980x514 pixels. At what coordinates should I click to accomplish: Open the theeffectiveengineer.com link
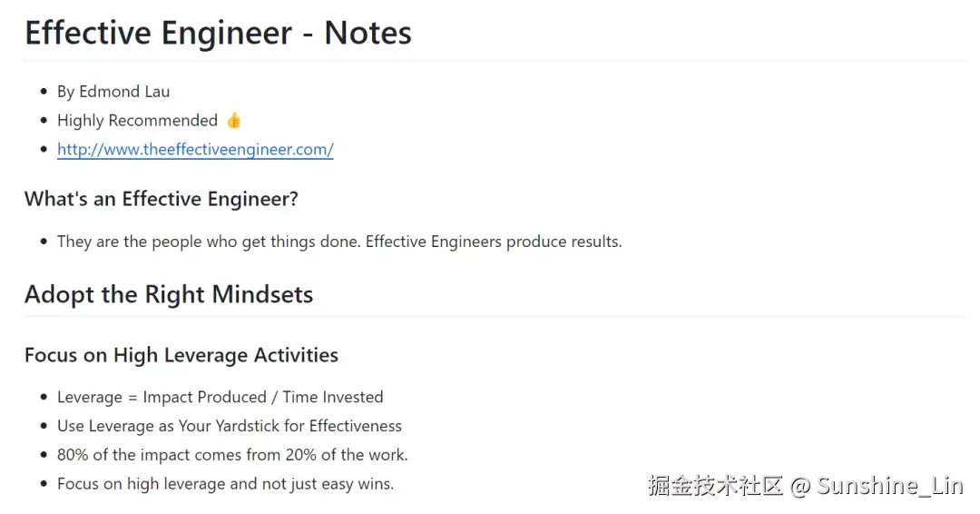point(195,150)
